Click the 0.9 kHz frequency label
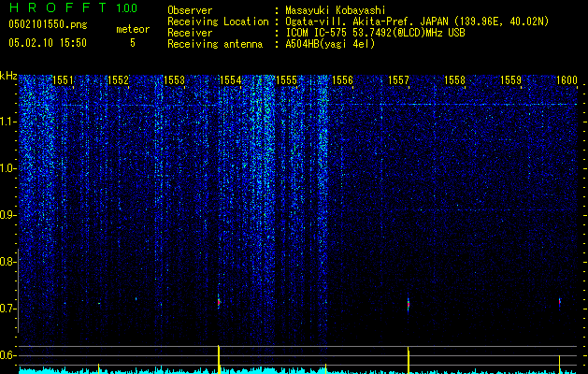 pyautogui.click(x=7, y=215)
